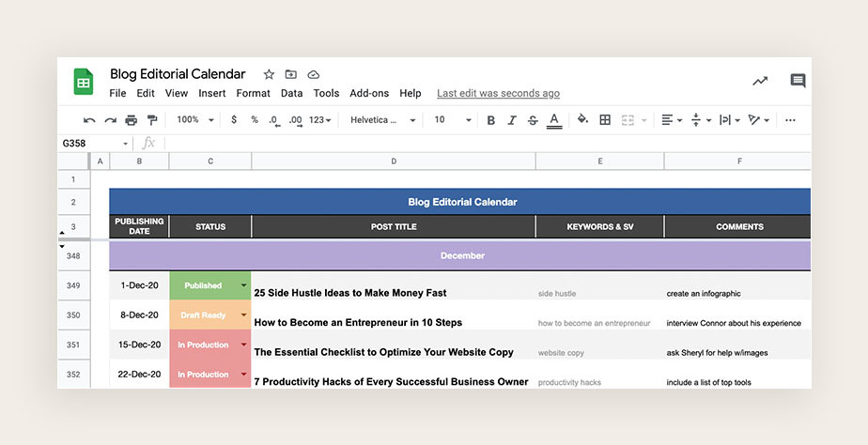Open text wrapping dropdown
The height and width of the screenshot is (445, 868).
pyautogui.click(x=730, y=120)
